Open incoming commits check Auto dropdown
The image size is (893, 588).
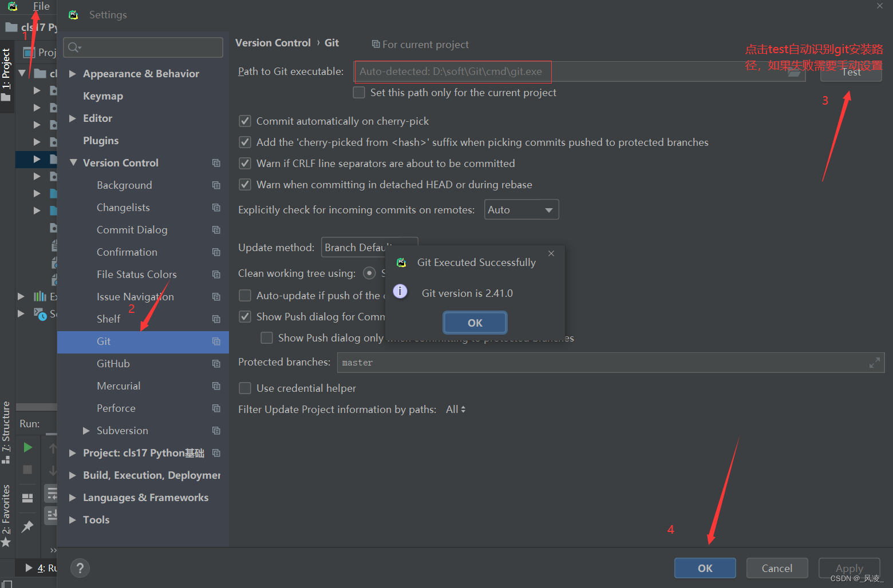pyautogui.click(x=521, y=210)
